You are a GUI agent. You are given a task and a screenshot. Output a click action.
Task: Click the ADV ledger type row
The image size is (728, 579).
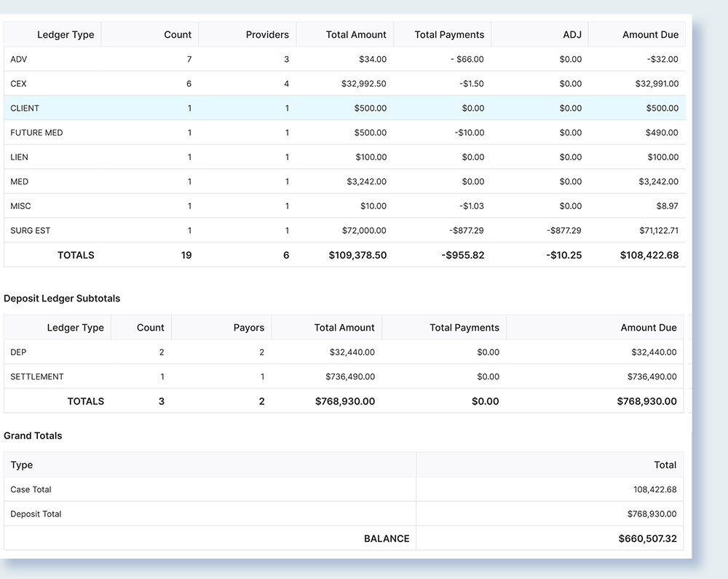click(x=19, y=59)
